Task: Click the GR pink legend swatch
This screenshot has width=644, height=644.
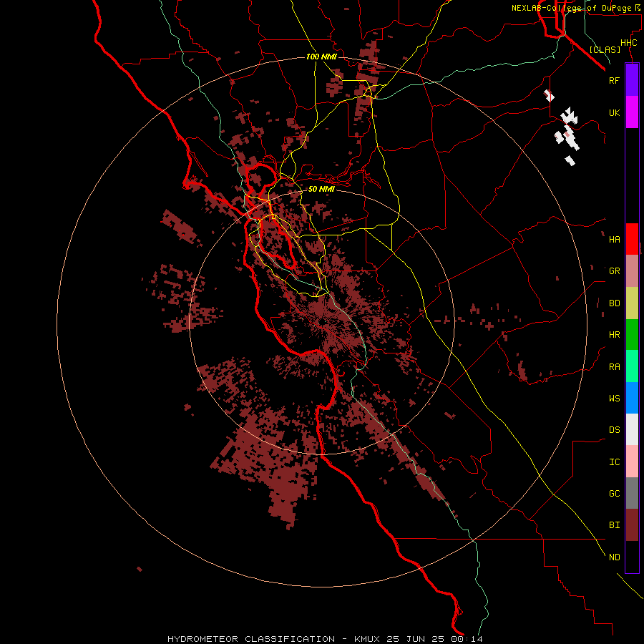Action: pos(632,271)
